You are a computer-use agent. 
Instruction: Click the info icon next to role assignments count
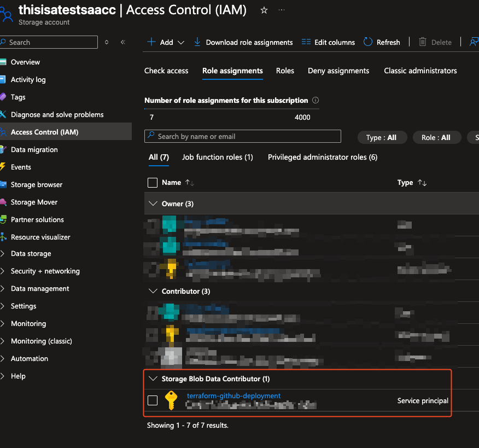tap(316, 101)
